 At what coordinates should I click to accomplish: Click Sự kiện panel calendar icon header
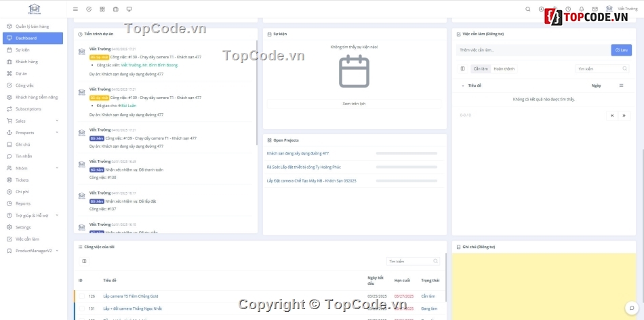pyautogui.click(x=269, y=34)
